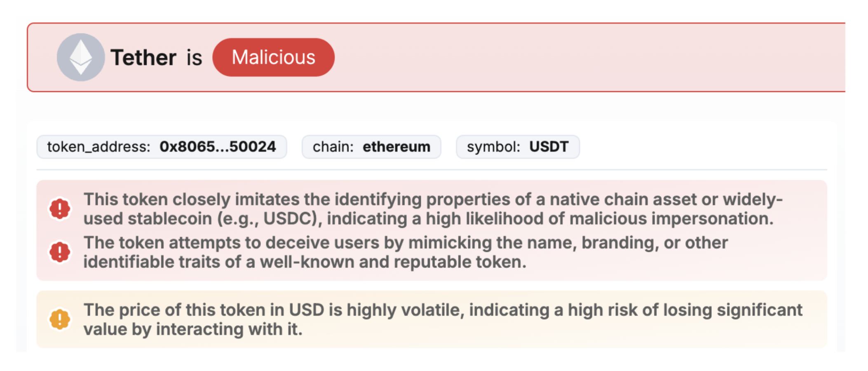868x371 pixels.
Task: Click empty area of red header banner
Action: tap(577, 57)
